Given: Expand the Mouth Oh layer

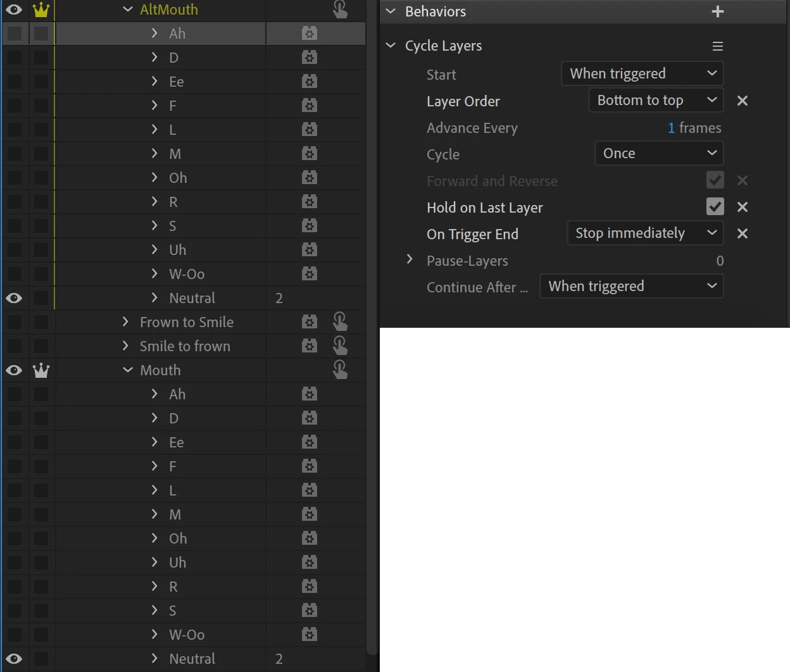Looking at the screenshot, I should pyautogui.click(x=154, y=538).
